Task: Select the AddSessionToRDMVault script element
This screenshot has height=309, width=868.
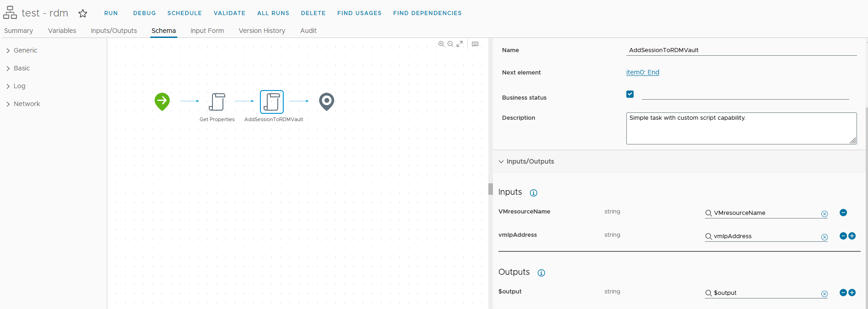Action: [x=272, y=101]
